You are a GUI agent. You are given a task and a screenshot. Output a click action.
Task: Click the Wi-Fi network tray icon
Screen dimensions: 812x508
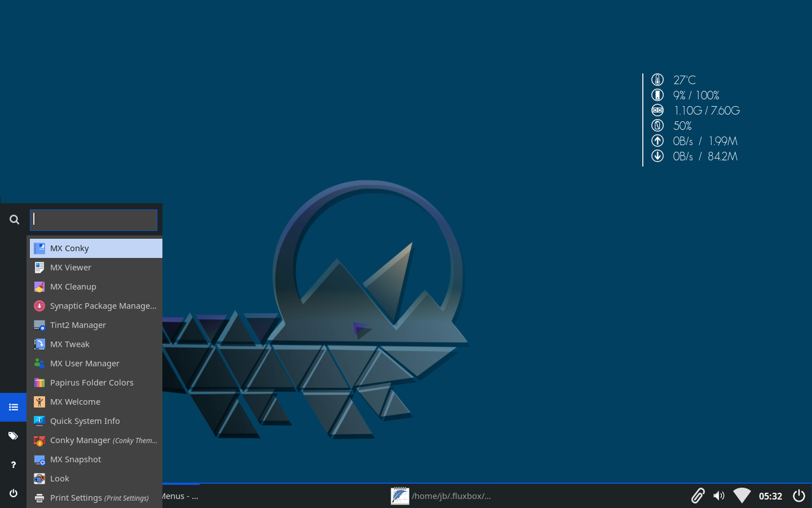742,496
